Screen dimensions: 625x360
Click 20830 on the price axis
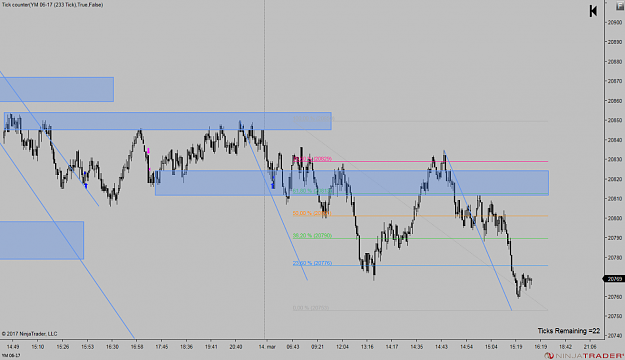(x=615, y=159)
